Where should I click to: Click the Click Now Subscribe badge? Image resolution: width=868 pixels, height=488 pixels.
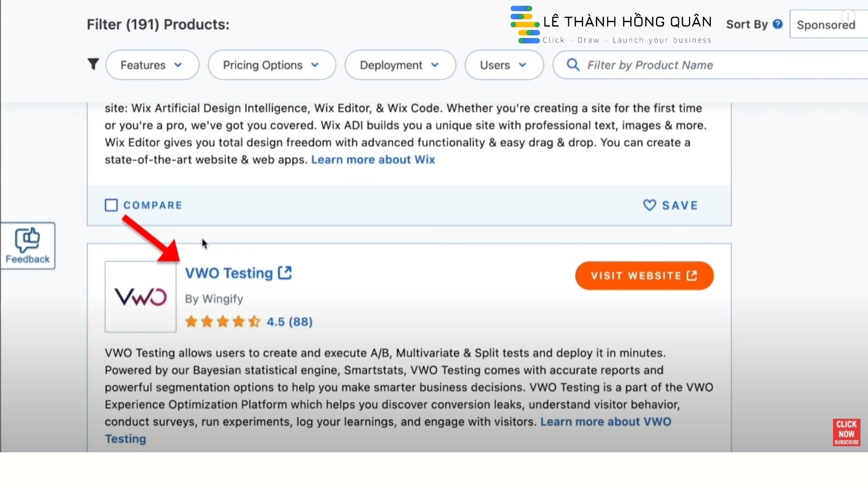[846, 432]
